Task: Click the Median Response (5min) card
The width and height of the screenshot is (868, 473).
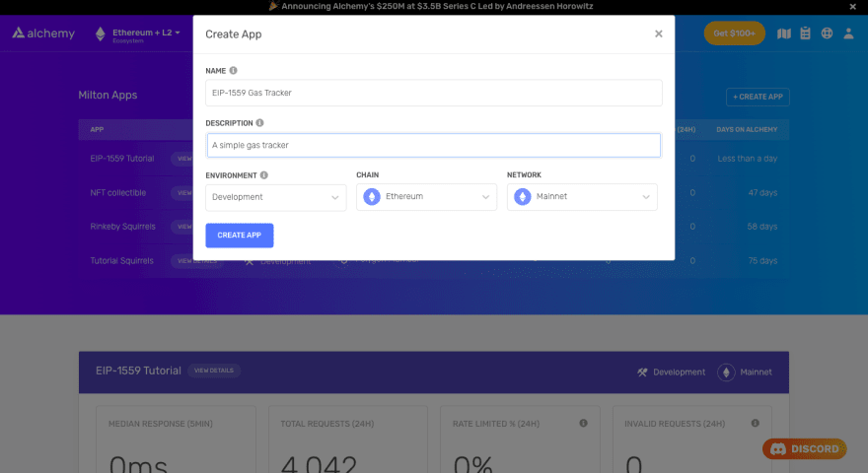Action: pos(176,439)
